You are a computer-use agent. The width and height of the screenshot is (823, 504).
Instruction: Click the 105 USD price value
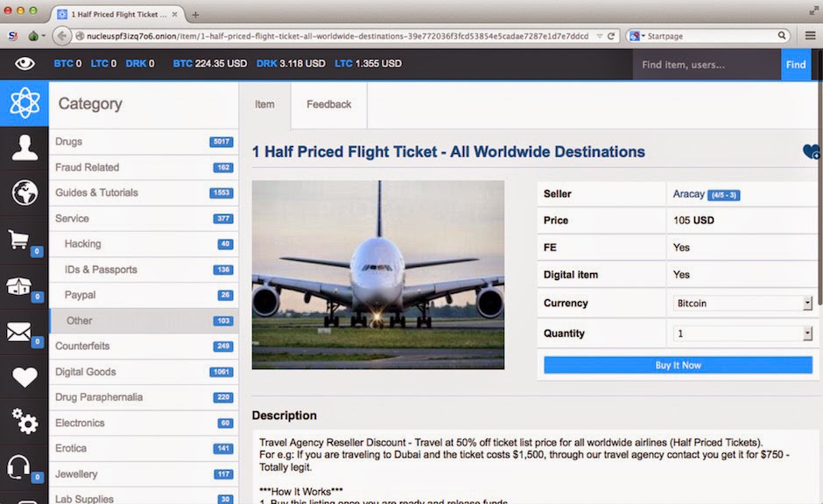(x=693, y=220)
